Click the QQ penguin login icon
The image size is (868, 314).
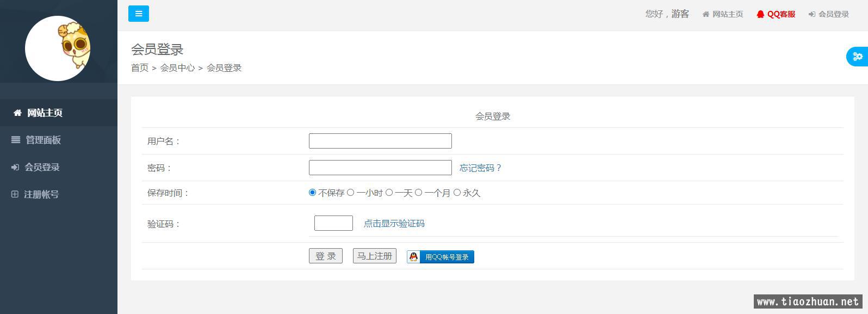tap(414, 257)
